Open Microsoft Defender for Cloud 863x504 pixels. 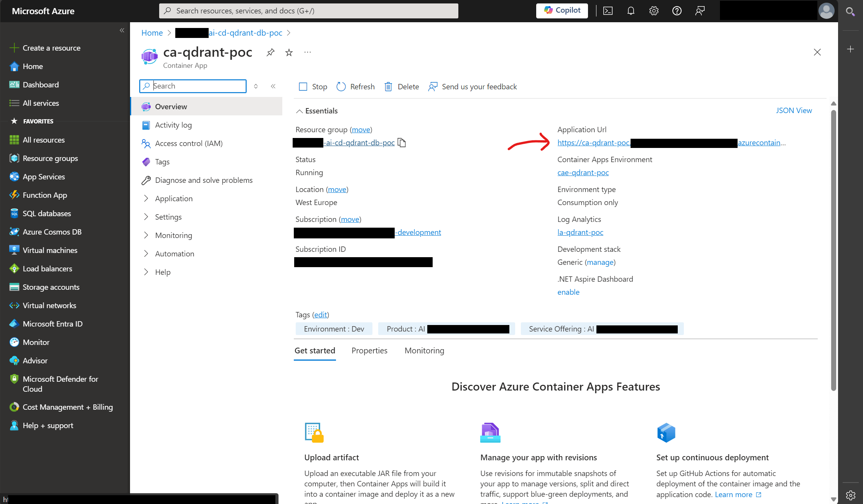[x=54, y=384]
